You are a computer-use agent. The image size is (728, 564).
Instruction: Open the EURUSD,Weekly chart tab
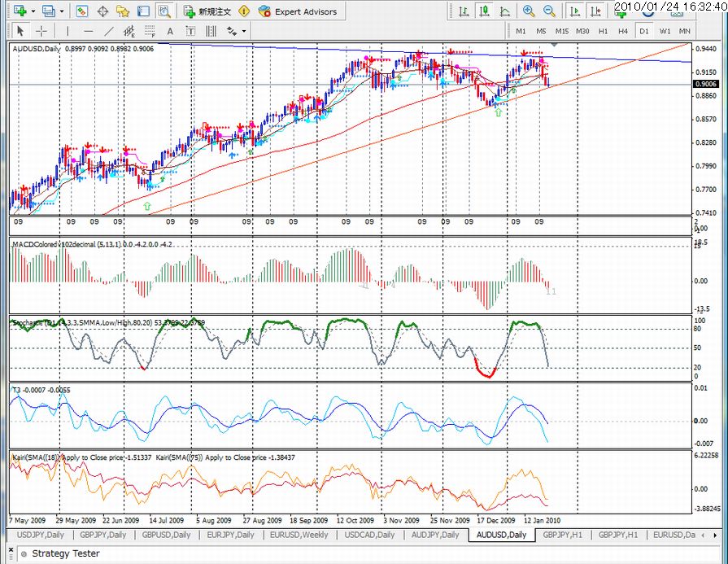(299, 535)
